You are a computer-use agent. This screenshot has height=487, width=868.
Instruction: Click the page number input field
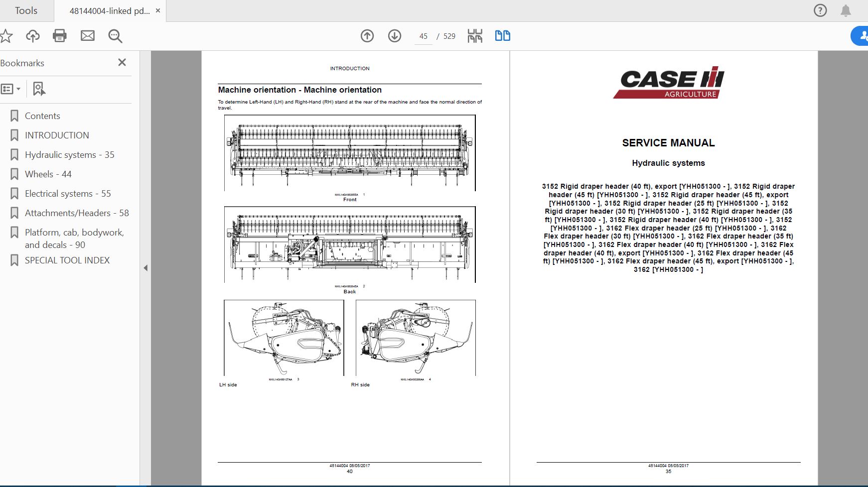[424, 36]
